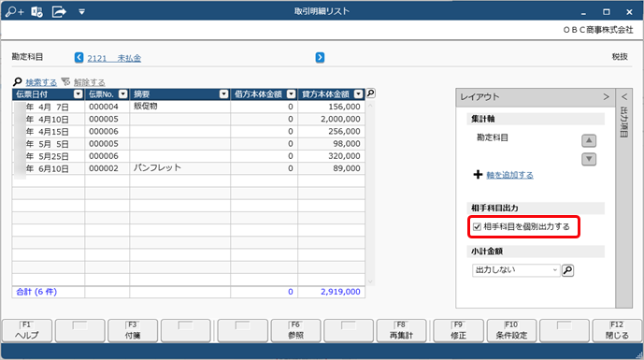This screenshot has height=360, width=644.
Task: Move axis down with the down triangle button
Action: point(589,159)
